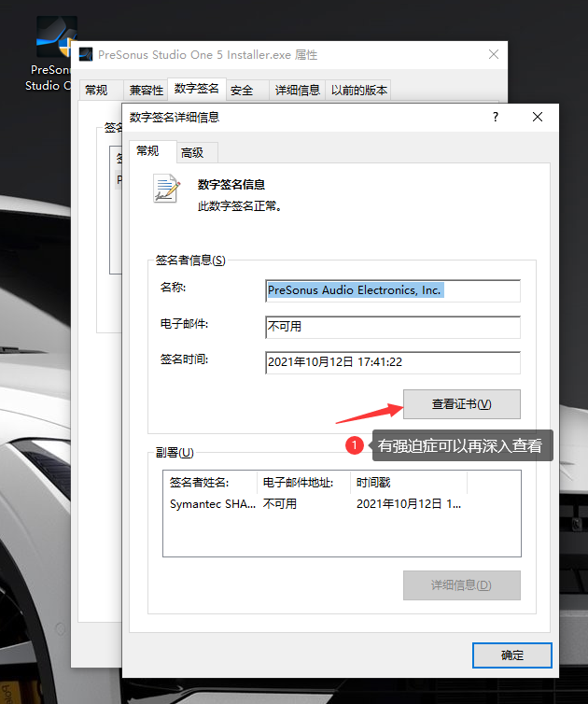Open 兼容性 tab in Properties window
This screenshot has width=588, height=704.
tap(146, 91)
